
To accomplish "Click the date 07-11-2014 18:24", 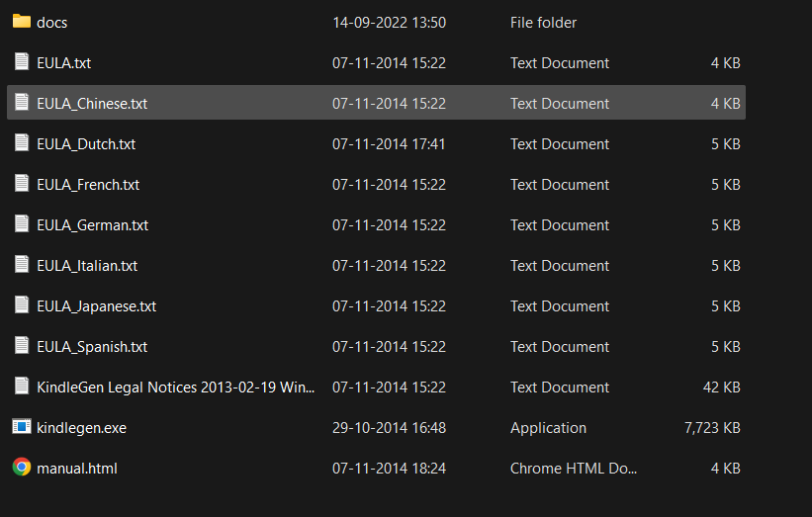I will click(x=389, y=469).
